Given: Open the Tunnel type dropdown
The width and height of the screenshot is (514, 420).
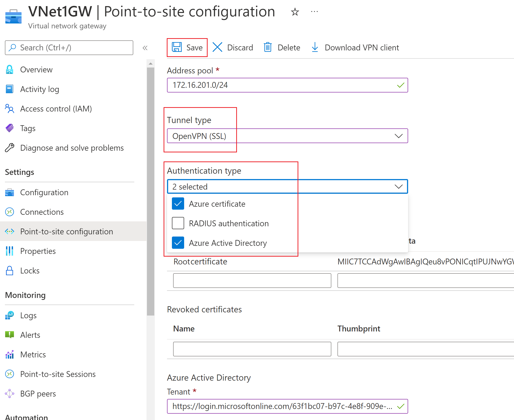Looking at the screenshot, I should [x=287, y=136].
